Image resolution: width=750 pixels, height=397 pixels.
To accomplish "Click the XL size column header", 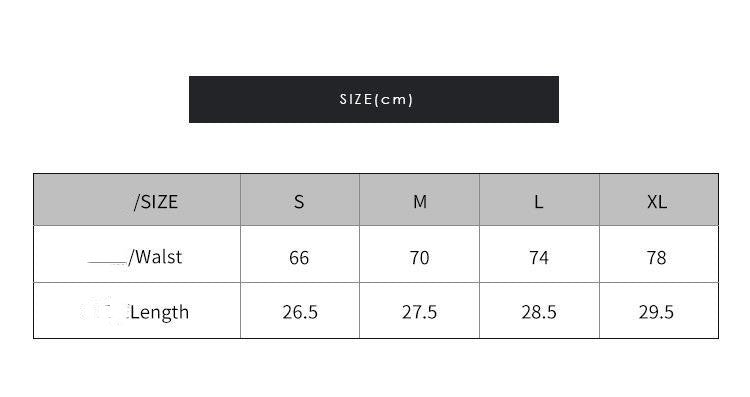I will (x=659, y=199).
